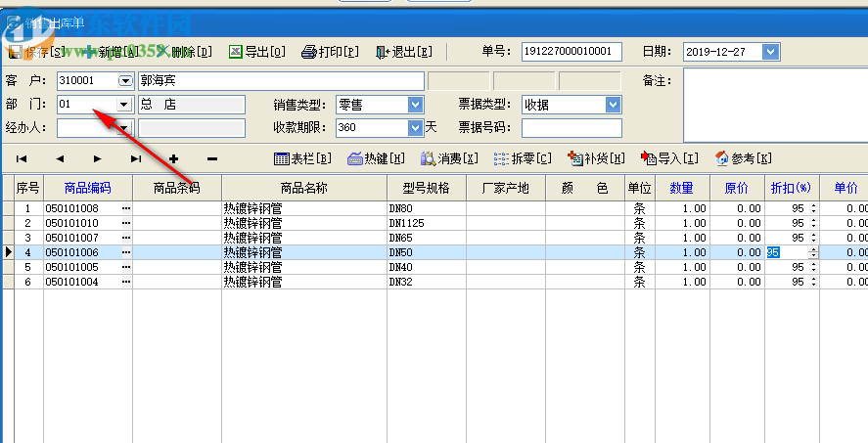Adjust discount stepper on selected DN50 row
Image resolution: width=868 pixels, height=443 pixels.
pos(813,252)
